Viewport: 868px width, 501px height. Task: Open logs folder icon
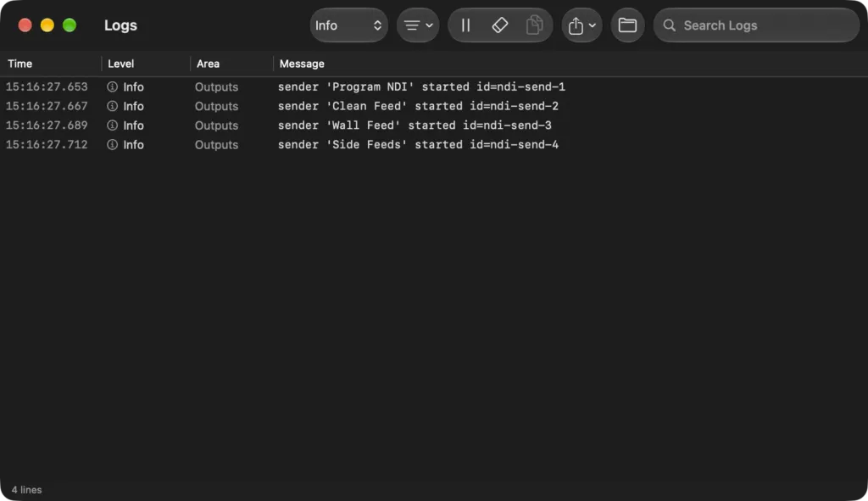pyautogui.click(x=627, y=25)
